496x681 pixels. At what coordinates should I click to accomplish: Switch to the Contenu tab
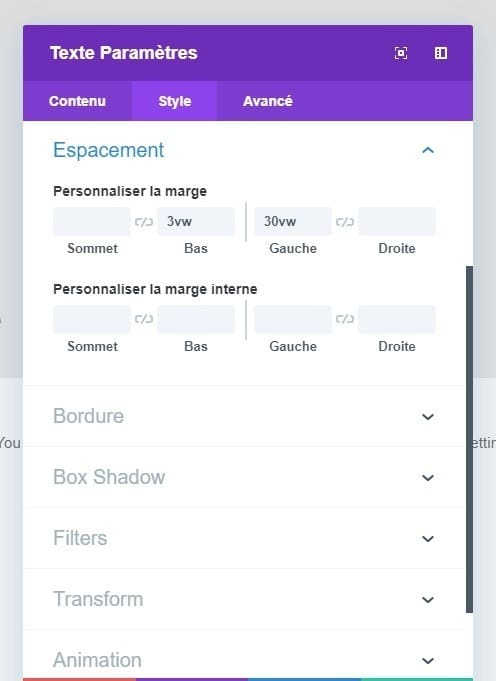[x=77, y=101]
